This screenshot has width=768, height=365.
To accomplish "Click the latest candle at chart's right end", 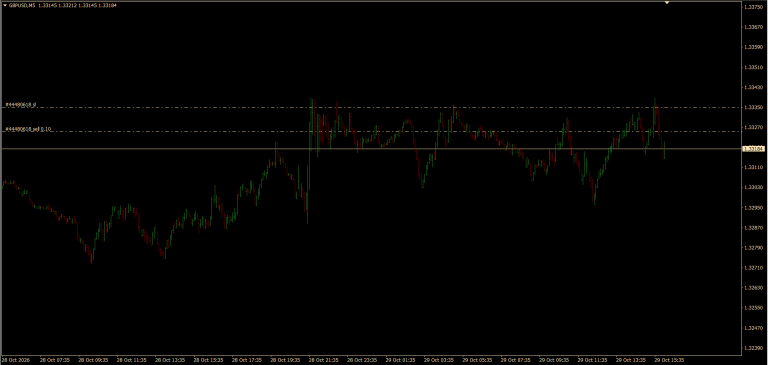I will (x=664, y=150).
